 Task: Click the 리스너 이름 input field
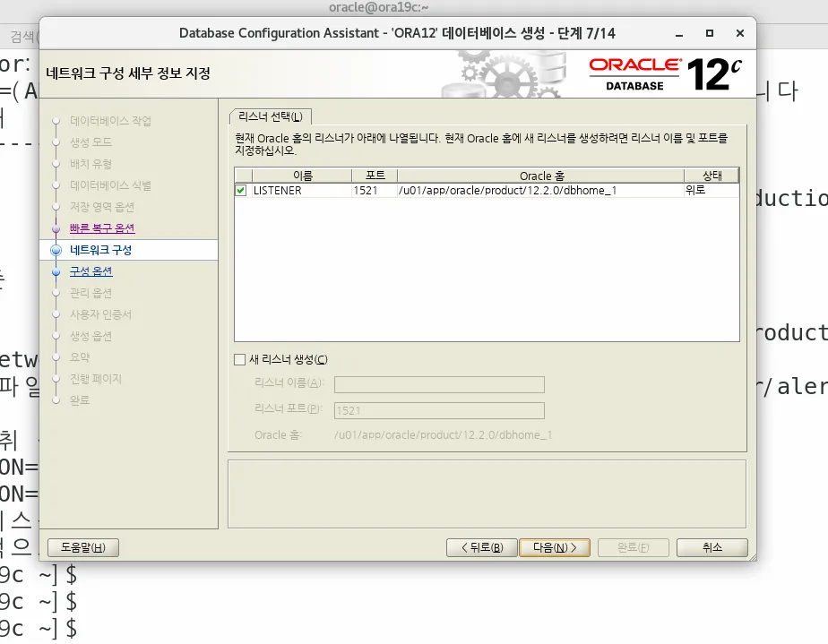(x=439, y=385)
